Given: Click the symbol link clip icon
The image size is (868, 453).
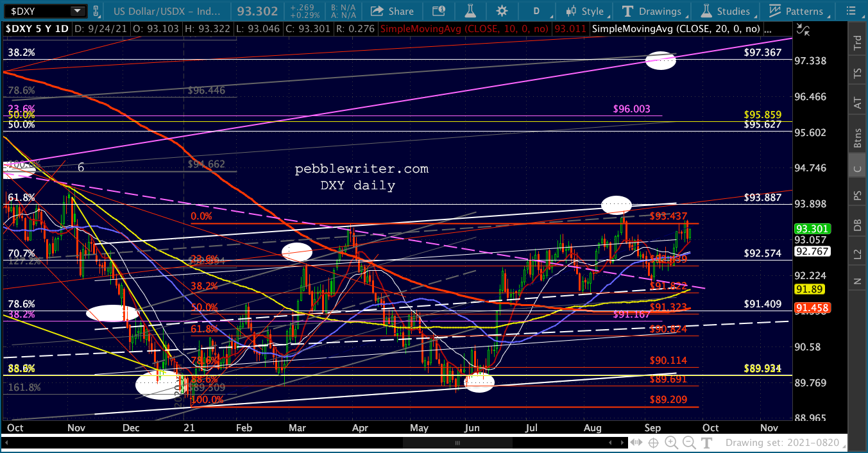Looking at the screenshot, I should click(96, 11).
